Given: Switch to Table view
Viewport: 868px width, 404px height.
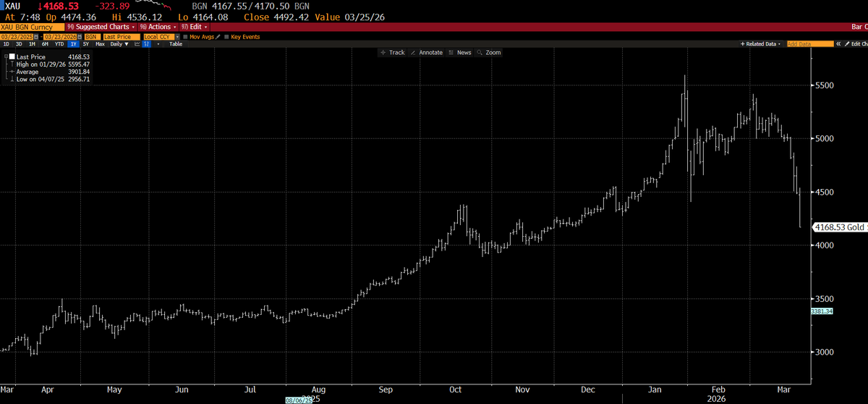Looking at the screenshot, I should coord(176,44).
